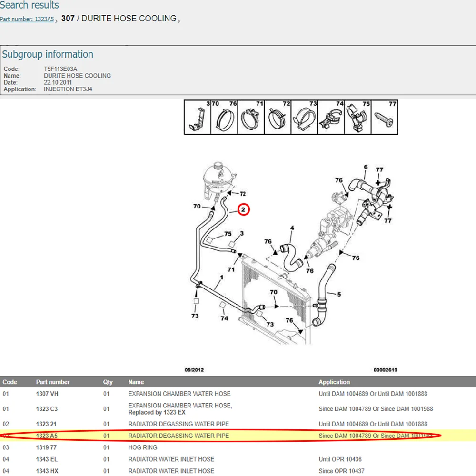Click callout 6 on the diagram
Screen dimensions: 476x476
tap(366, 167)
